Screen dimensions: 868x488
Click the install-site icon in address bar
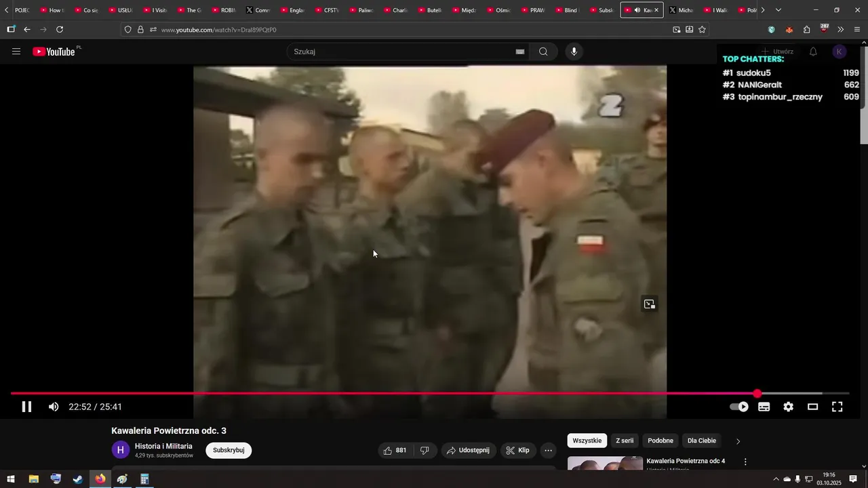click(x=689, y=30)
